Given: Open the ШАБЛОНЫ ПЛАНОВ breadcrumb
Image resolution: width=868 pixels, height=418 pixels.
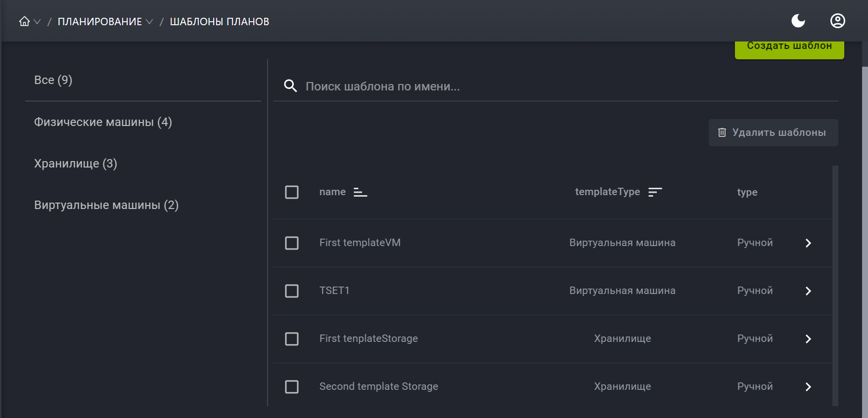Looking at the screenshot, I should pyautogui.click(x=220, y=22).
